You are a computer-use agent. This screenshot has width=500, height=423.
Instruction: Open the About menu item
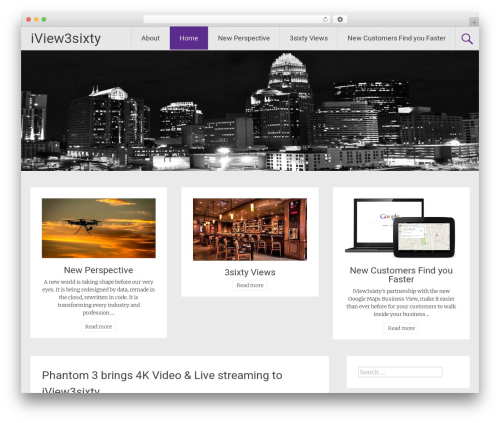[x=150, y=38]
